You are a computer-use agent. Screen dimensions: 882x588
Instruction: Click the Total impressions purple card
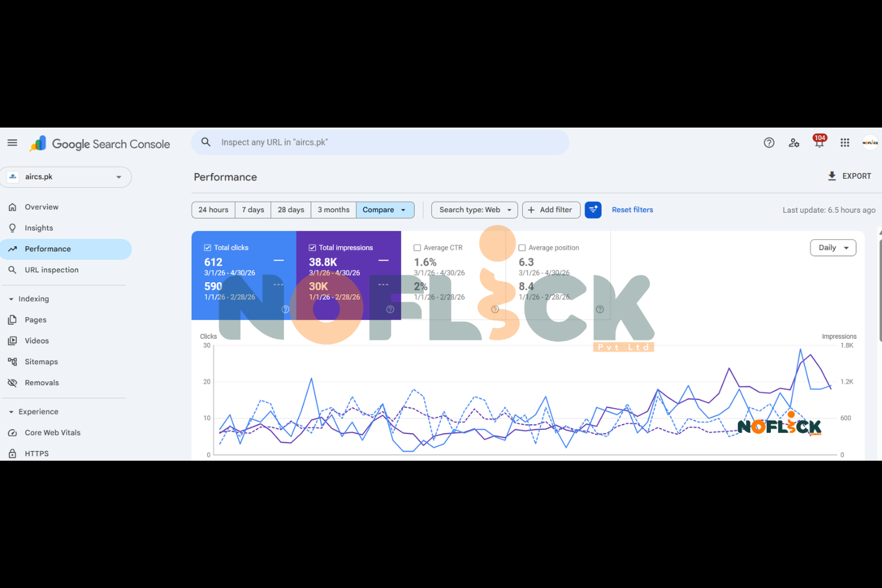tap(349, 275)
